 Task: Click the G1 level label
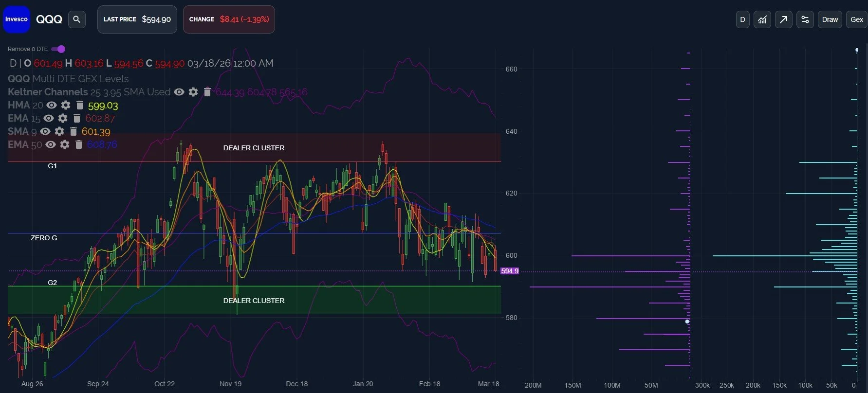pyautogui.click(x=52, y=166)
